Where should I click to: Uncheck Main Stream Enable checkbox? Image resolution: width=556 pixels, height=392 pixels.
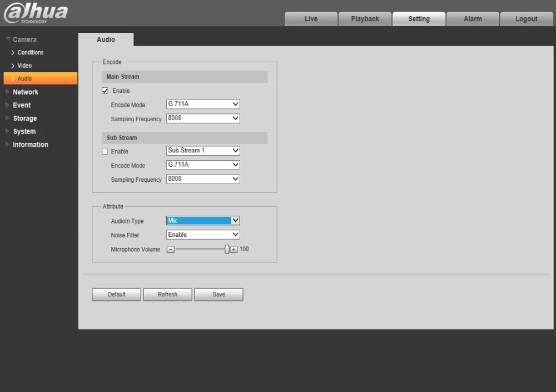(x=105, y=91)
